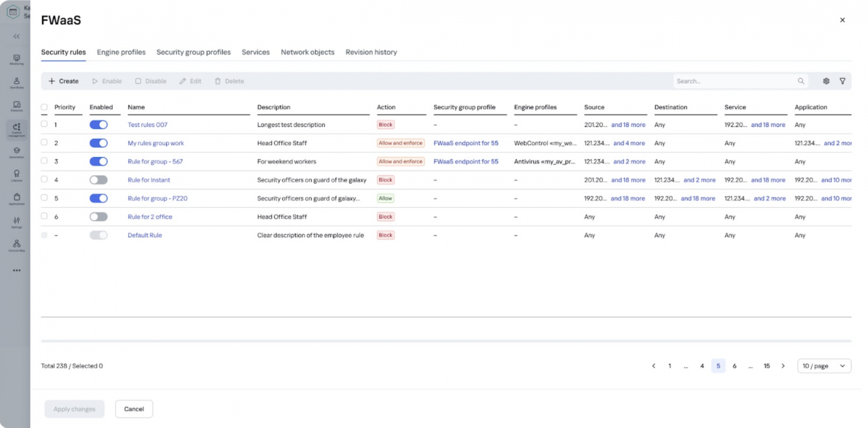
Task: Click in the Search input field
Action: pyautogui.click(x=734, y=81)
